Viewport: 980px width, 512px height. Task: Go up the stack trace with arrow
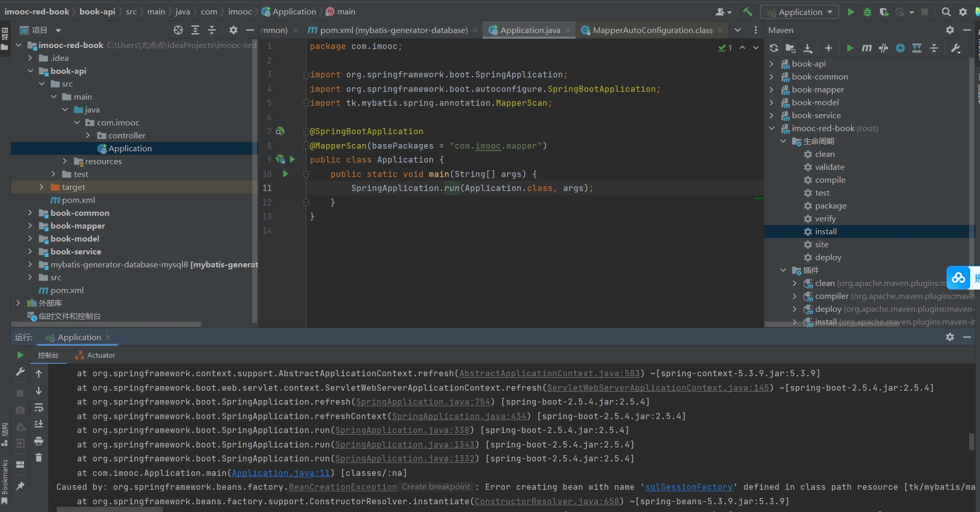coord(39,373)
